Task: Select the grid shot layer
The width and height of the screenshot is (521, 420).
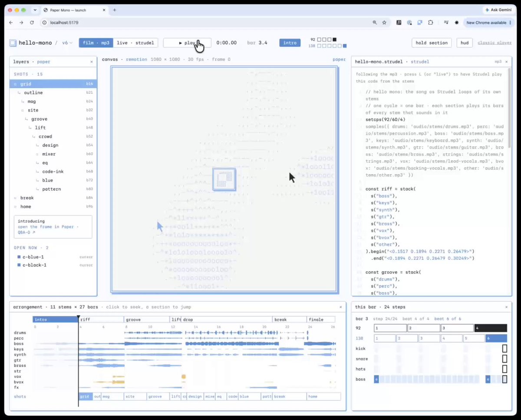Action: [x=53, y=84]
